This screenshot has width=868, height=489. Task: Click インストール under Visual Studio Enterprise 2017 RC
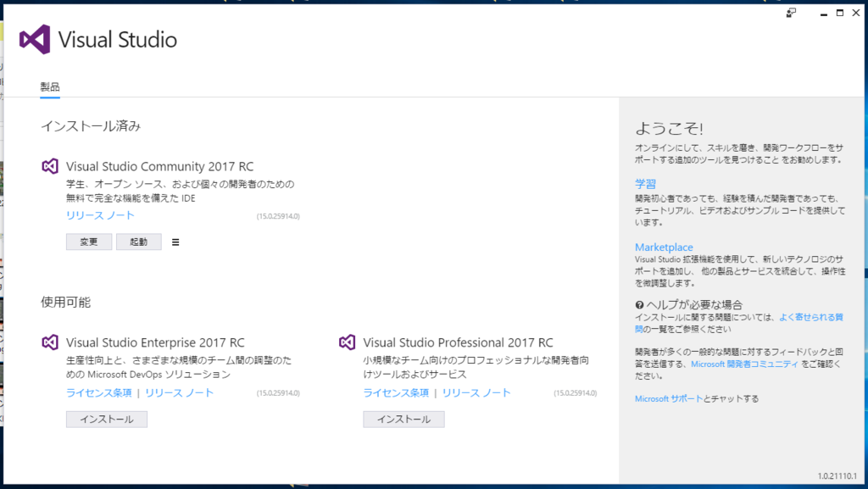[106, 419]
